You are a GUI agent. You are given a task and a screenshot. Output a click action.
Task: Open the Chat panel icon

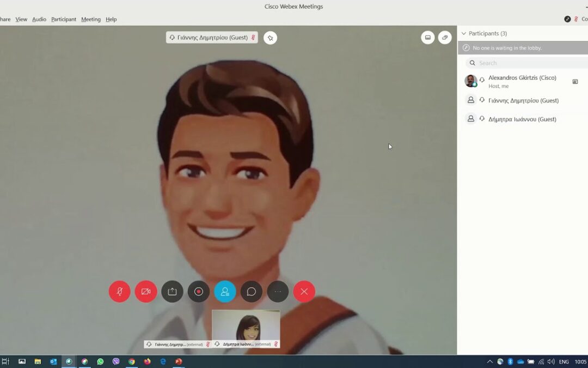coord(252,292)
